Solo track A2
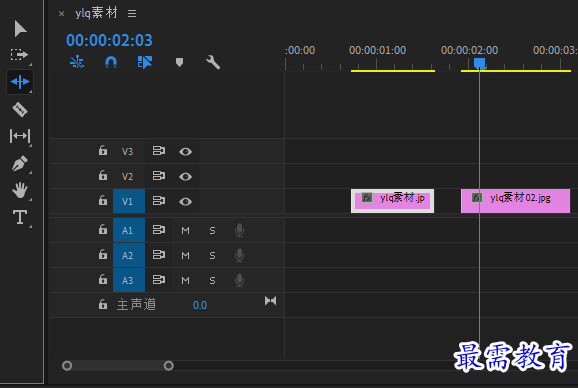 [x=212, y=256]
